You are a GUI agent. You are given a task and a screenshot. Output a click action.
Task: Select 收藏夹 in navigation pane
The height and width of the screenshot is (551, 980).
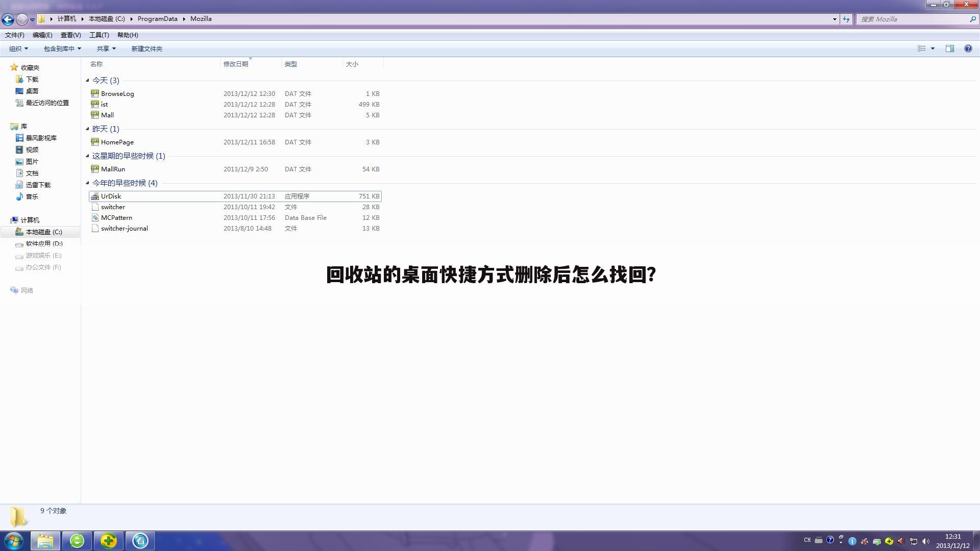click(30, 67)
